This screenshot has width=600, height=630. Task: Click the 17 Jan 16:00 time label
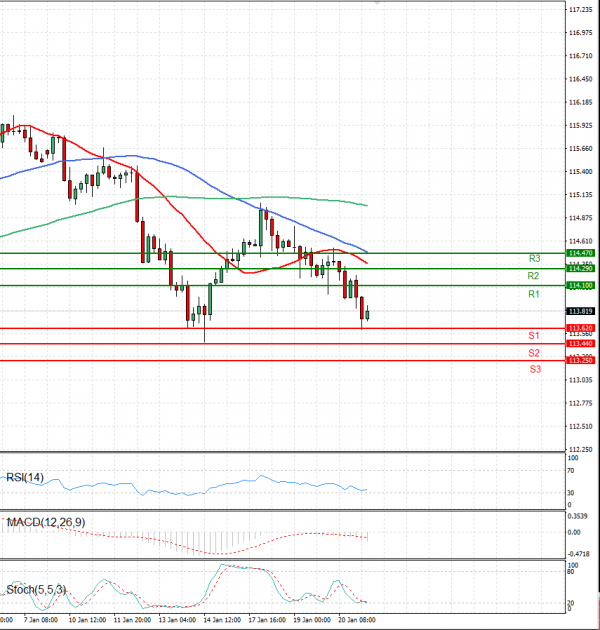[267, 620]
